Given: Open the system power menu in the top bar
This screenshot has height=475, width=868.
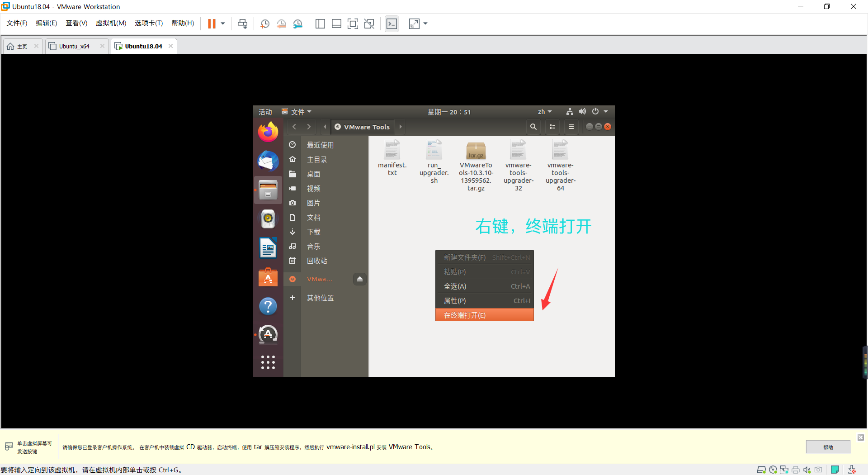Looking at the screenshot, I should click(x=600, y=112).
